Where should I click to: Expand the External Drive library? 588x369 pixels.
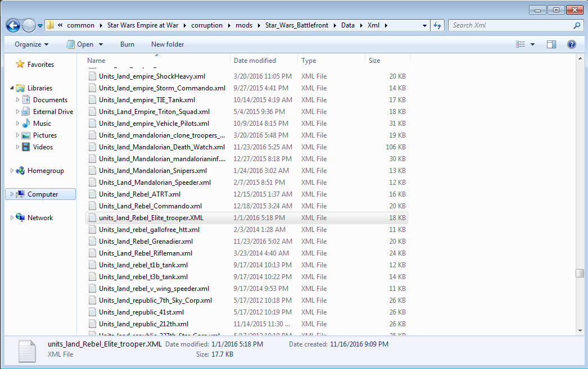pos(17,112)
